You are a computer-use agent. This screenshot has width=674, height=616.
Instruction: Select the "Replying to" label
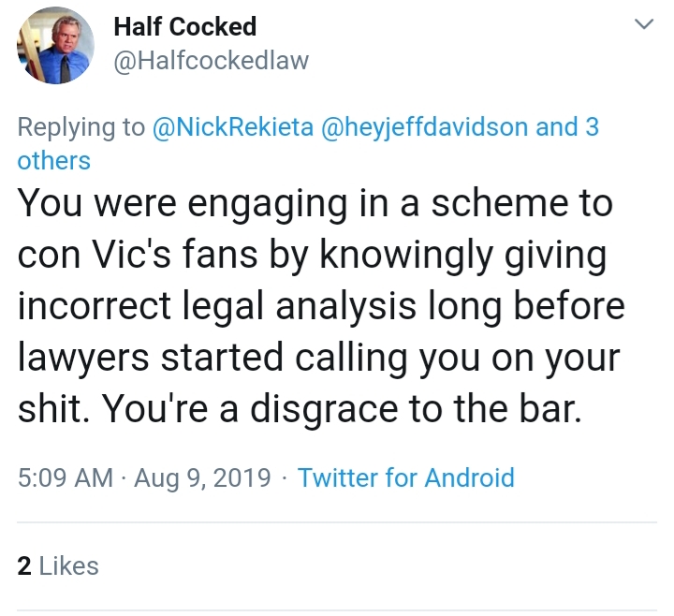click(81, 127)
